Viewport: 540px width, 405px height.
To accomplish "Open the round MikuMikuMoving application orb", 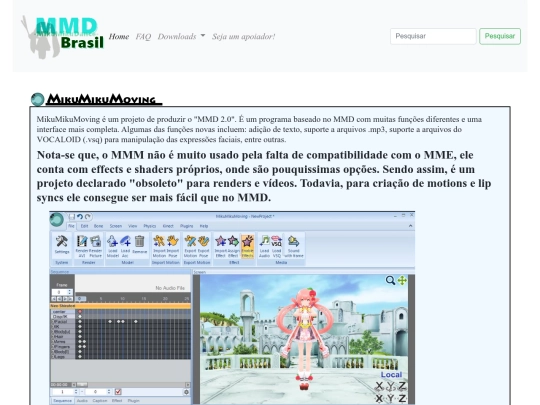I will (x=56, y=220).
